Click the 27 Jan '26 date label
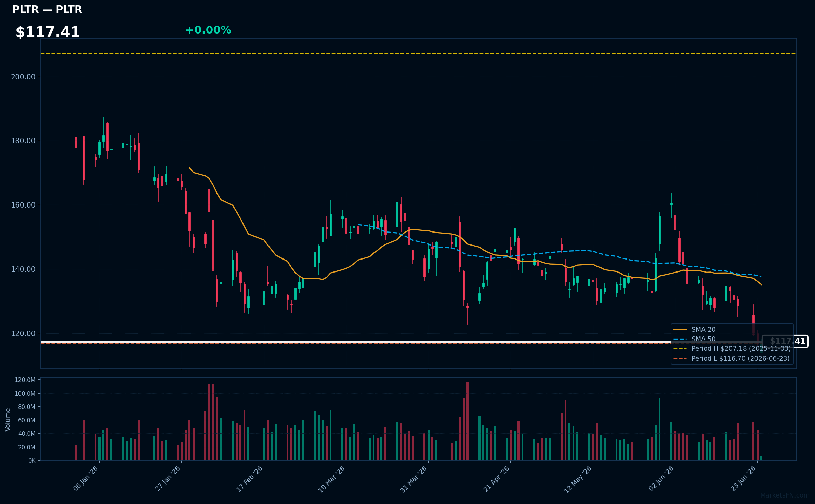Viewport: 815px width, 504px height. tap(168, 479)
